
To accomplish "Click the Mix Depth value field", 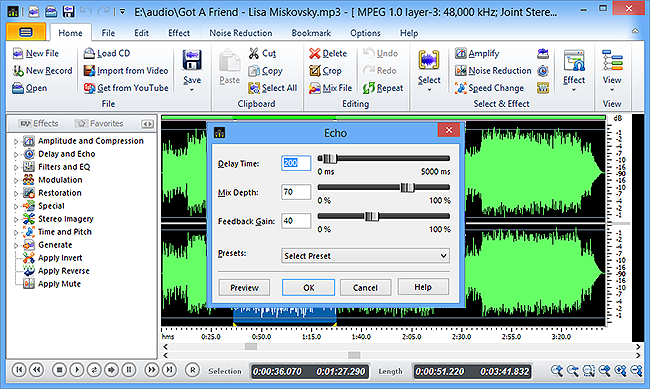I will pyautogui.click(x=296, y=192).
